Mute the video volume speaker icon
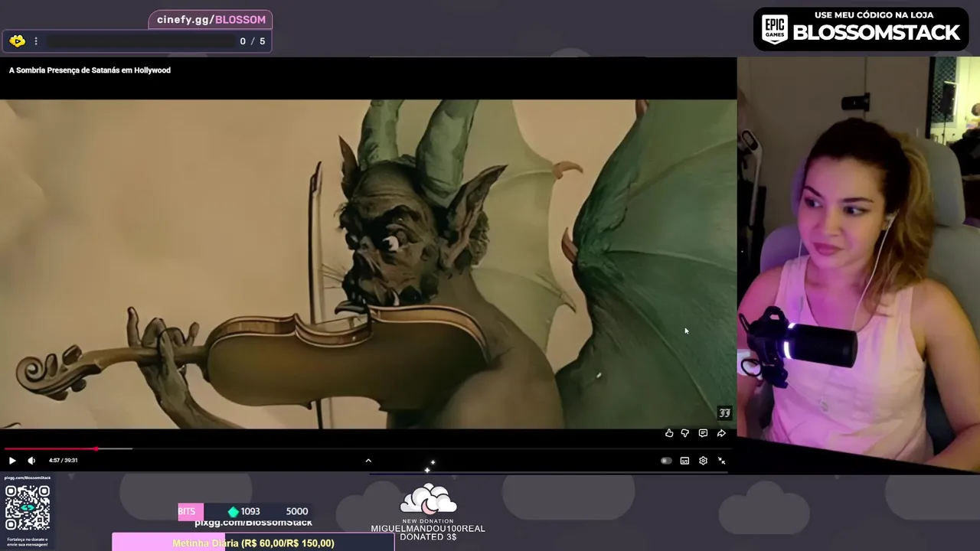The height and width of the screenshot is (551, 980). pyautogui.click(x=31, y=461)
